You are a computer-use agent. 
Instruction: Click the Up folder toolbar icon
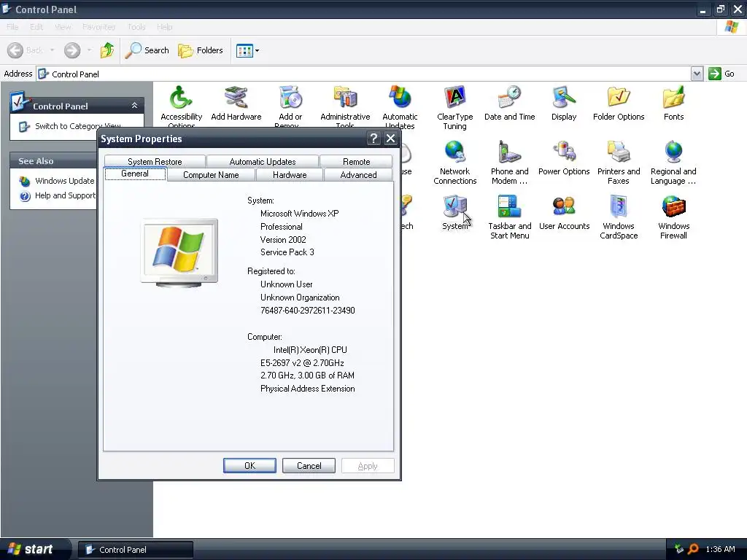[x=107, y=50]
